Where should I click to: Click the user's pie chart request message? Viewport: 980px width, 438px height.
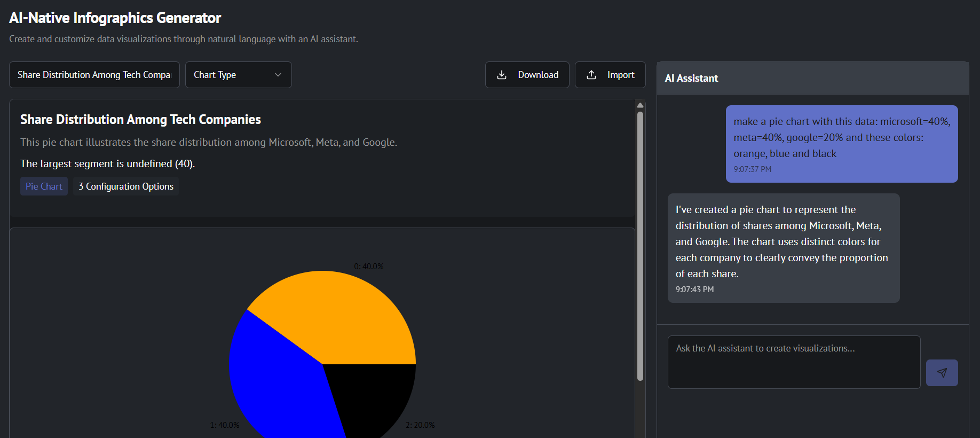pyautogui.click(x=842, y=144)
